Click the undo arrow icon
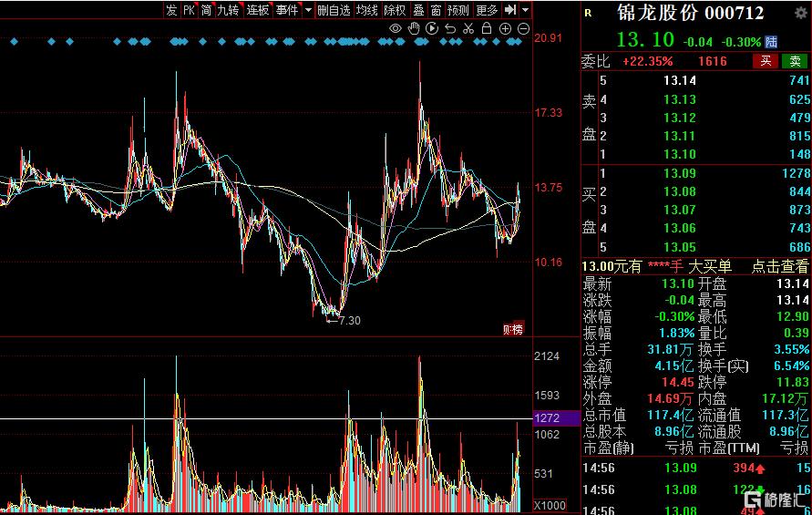812x515 pixels. click(x=450, y=28)
